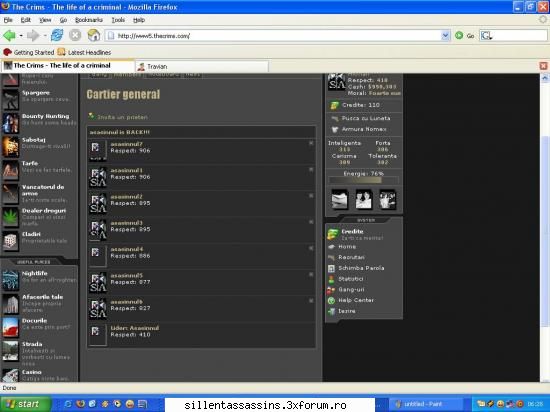550x412 pixels.
Task: Click the Invita un prieten link
Action: pyautogui.click(x=122, y=117)
